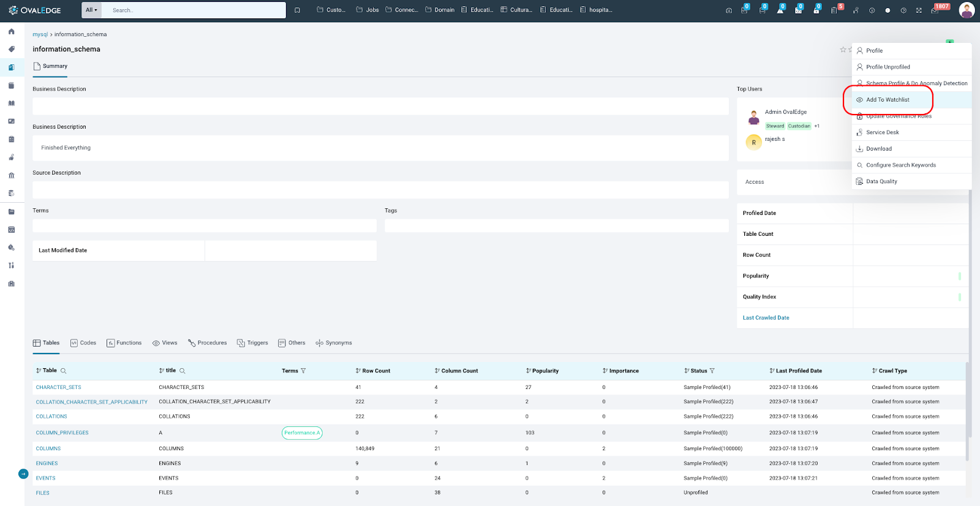Open the Tags icon in the sidebar
The width and height of the screenshot is (980, 506).
11,49
